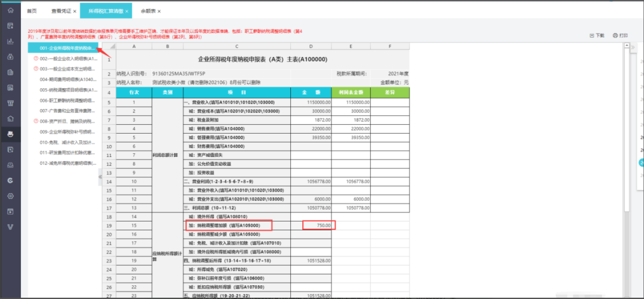Close the 查看凭证 tab
644x299 pixels.
click(75, 11)
